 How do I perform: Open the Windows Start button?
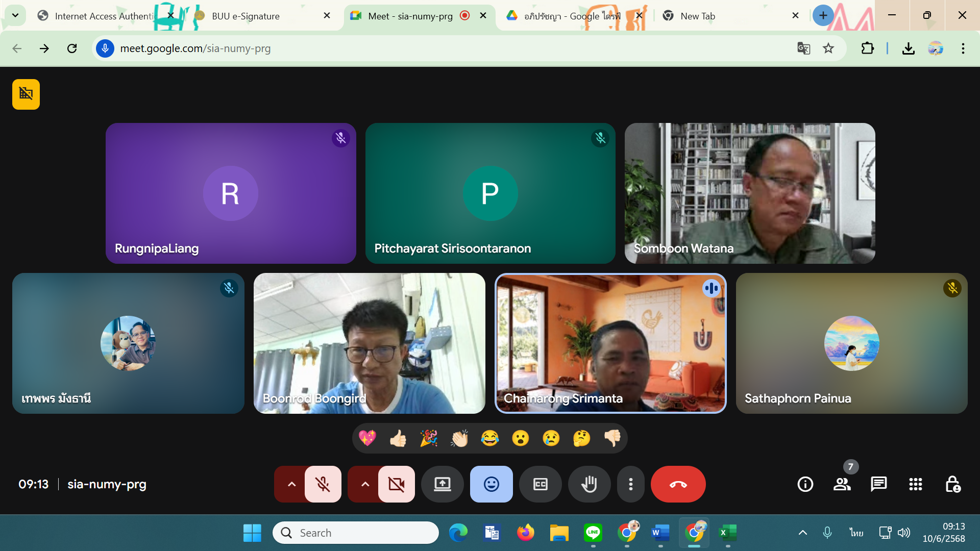click(x=252, y=533)
